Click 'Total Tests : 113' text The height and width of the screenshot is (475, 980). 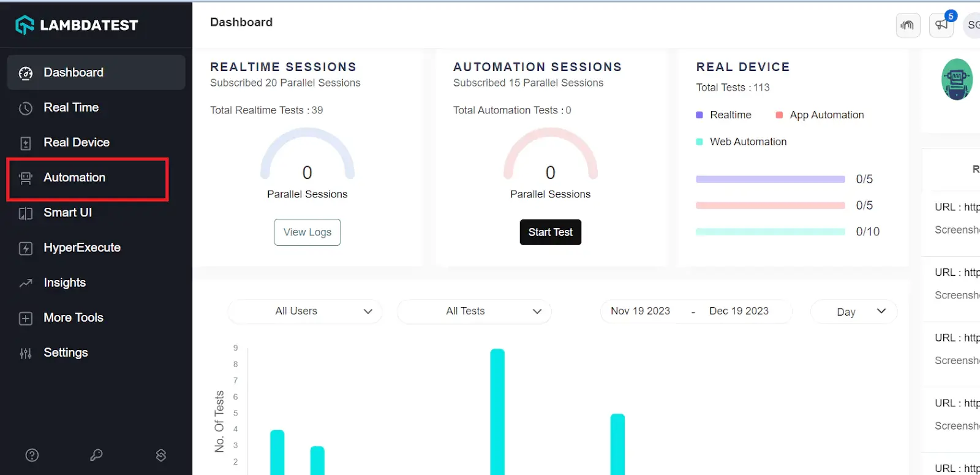(733, 88)
